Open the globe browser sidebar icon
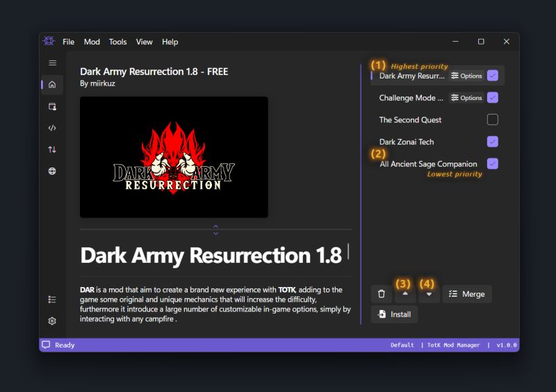The image size is (556, 392). coord(52,171)
